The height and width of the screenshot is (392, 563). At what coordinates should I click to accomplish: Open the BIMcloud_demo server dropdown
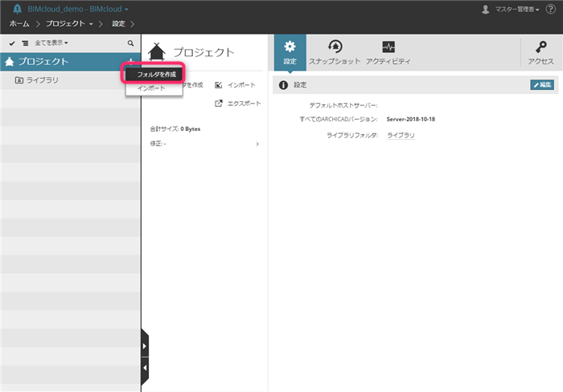[78, 9]
